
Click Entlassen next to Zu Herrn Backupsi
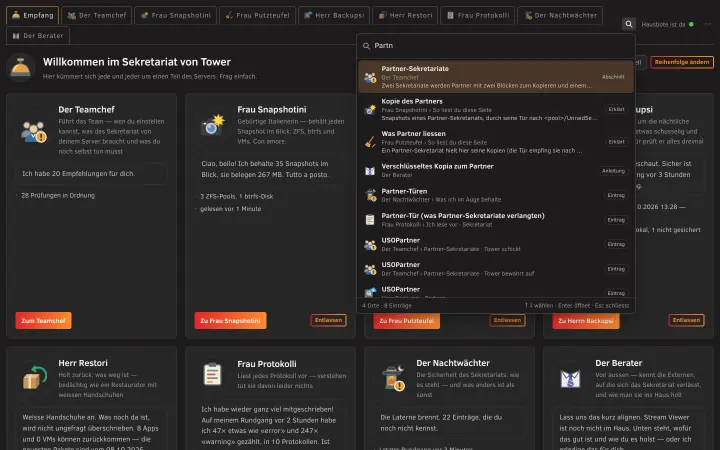click(x=686, y=320)
